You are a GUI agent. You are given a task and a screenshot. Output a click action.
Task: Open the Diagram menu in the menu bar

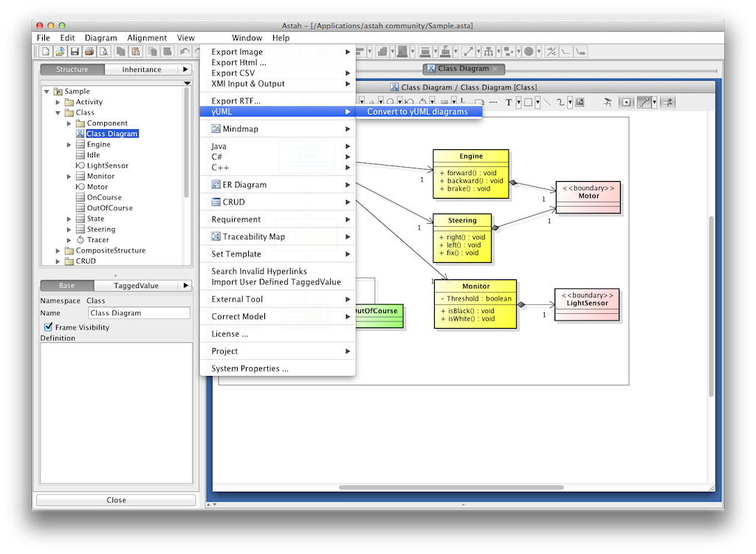click(100, 38)
